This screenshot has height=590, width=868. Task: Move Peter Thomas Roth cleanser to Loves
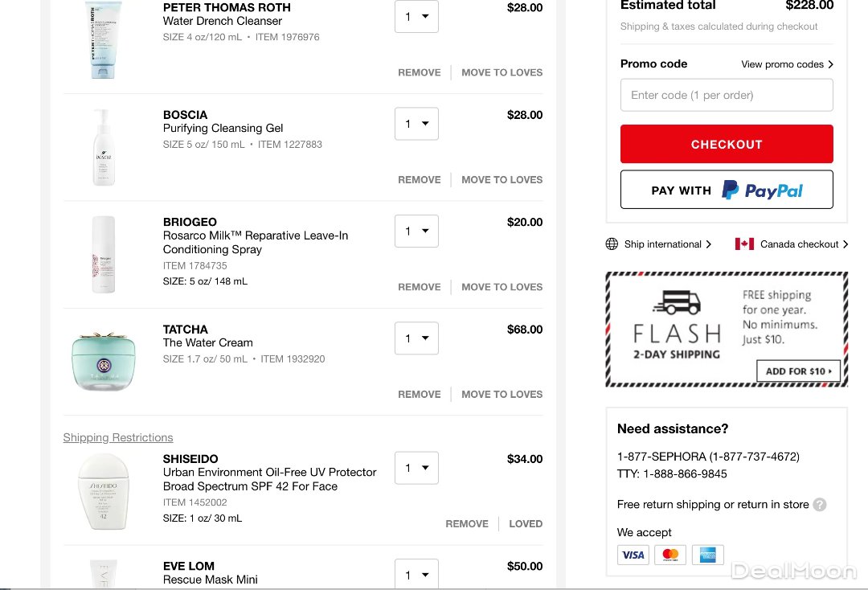coord(502,72)
